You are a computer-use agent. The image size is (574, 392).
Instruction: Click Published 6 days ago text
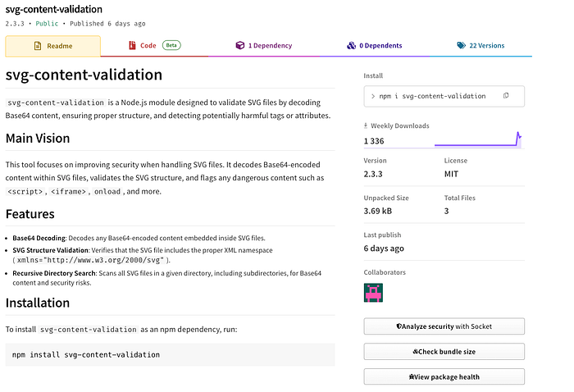click(107, 24)
